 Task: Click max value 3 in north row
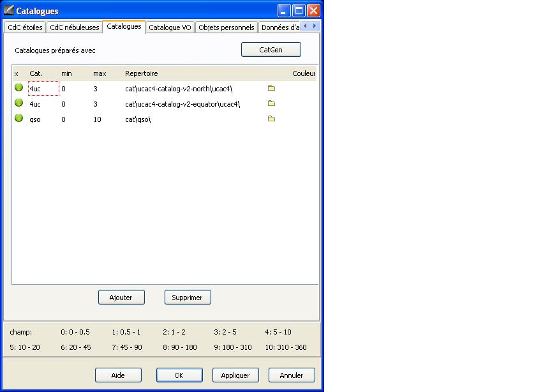click(x=95, y=89)
